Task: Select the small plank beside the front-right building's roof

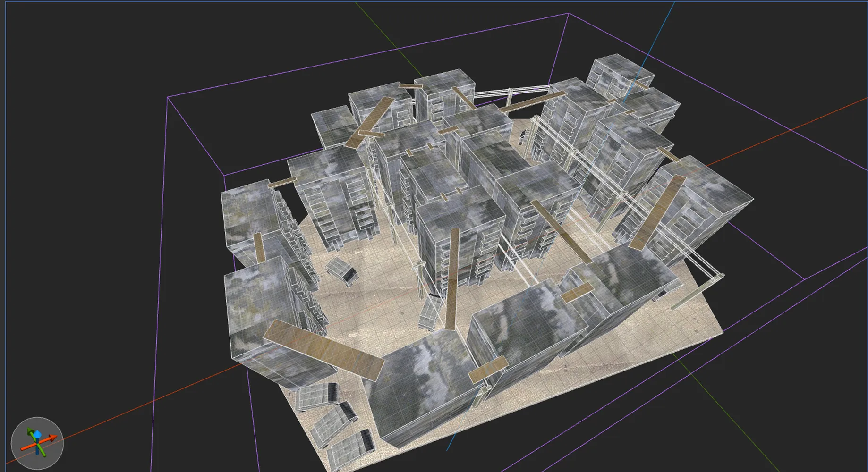Action: tap(577, 293)
